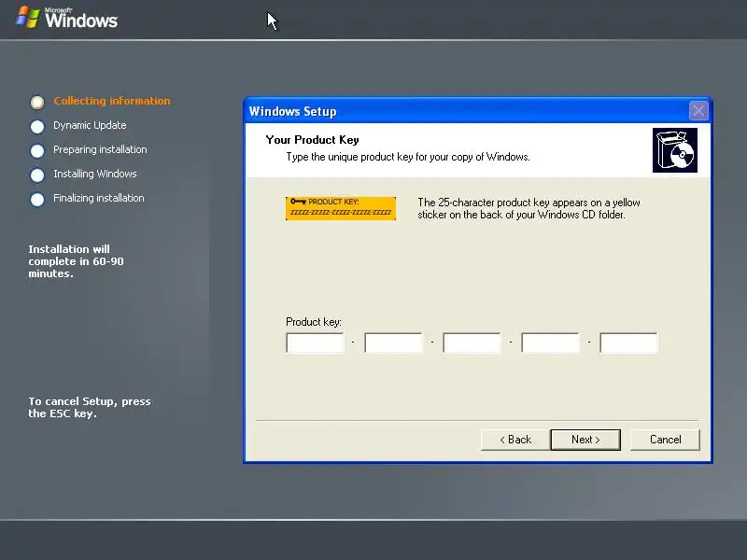Close the Windows Setup dialog

pos(698,111)
